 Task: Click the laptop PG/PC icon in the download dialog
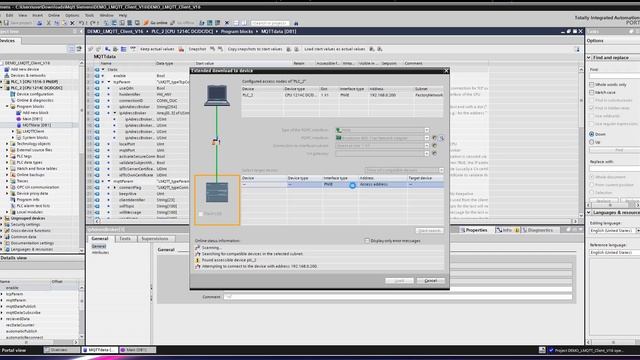(217, 96)
